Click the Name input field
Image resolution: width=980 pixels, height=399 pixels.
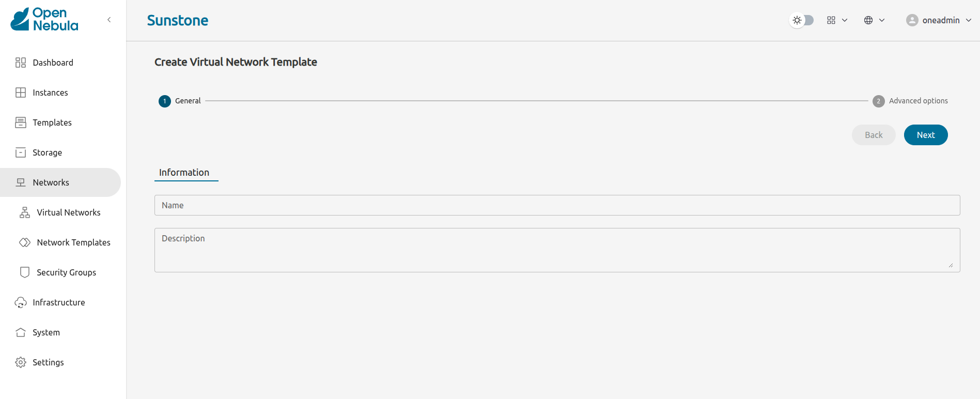click(x=557, y=205)
